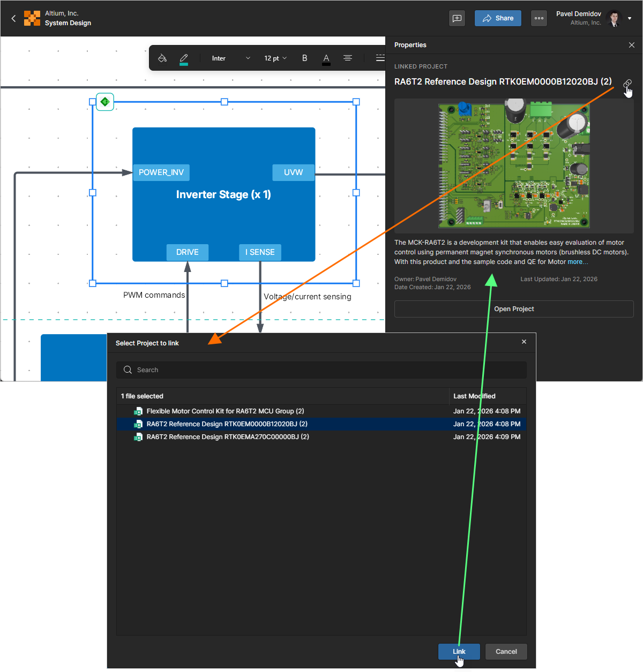
Task: Click the green linked-project badge on block
Action: 105,101
